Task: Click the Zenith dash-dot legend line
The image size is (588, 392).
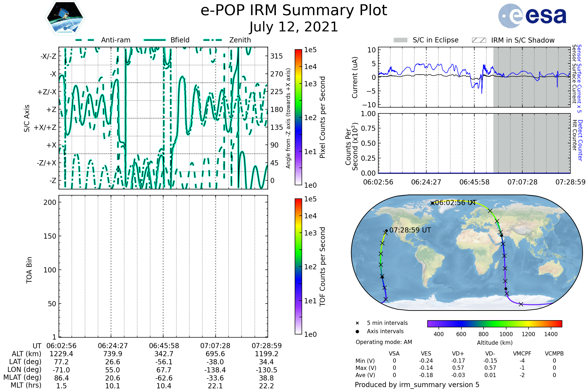Action: 213,40
